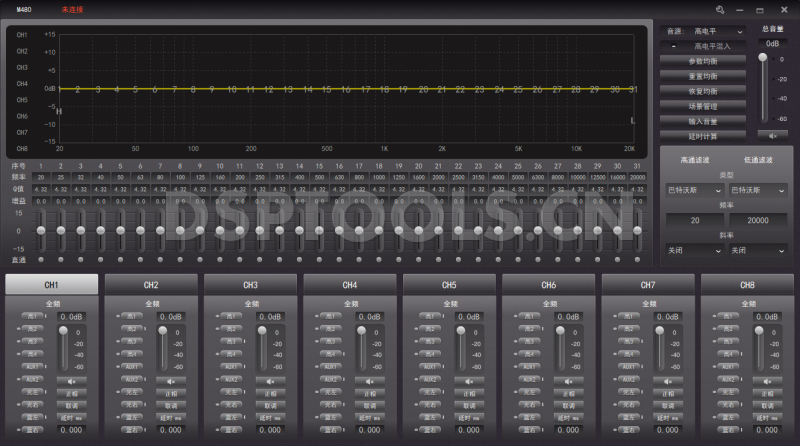This screenshot has width=800, height=446.
Task: Toggle bypass (直通) dot for EQ band 16
Action: [x=339, y=260]
